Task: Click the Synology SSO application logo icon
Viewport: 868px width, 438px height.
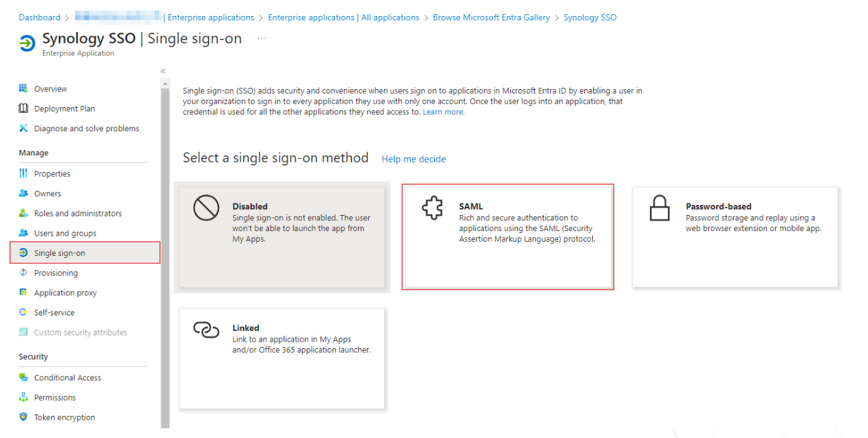Action: coord(27,44)
